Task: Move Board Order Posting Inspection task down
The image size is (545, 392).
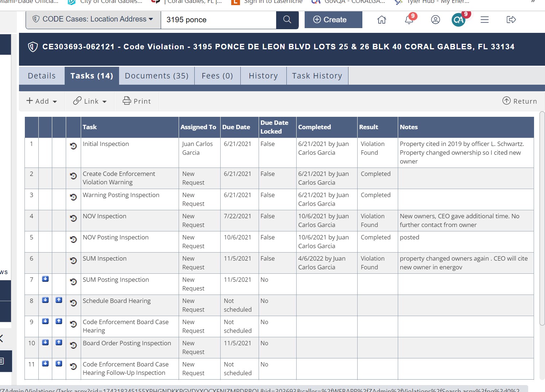Action: point(45,343)
